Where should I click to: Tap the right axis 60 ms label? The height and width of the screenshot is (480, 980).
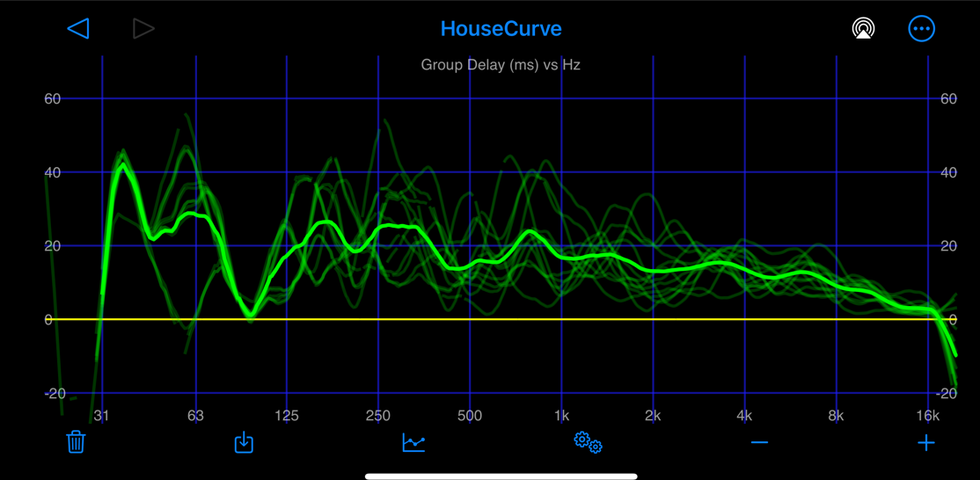click(948, 98)
